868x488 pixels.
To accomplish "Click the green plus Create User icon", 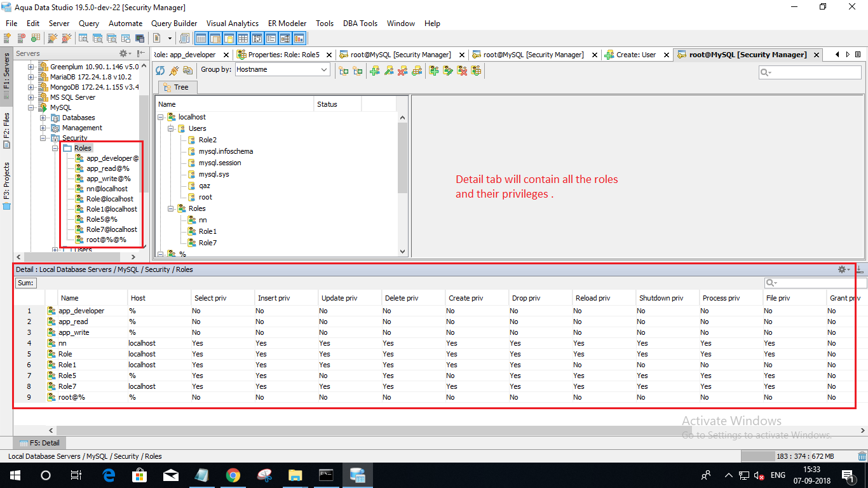I will coord(375,71).
